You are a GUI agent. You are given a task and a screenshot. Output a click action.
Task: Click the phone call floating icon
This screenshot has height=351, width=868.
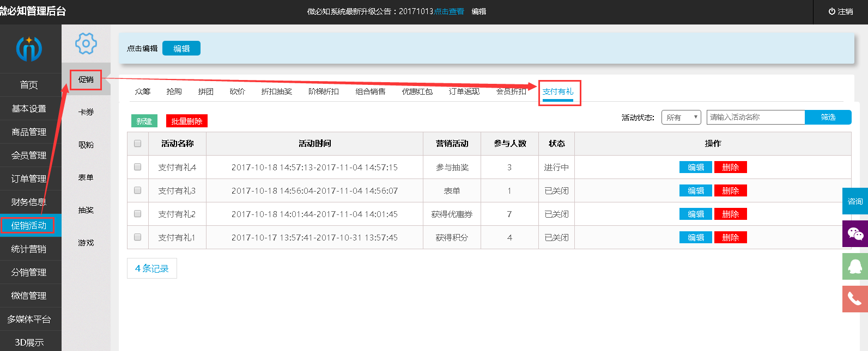tap(855, 299)
